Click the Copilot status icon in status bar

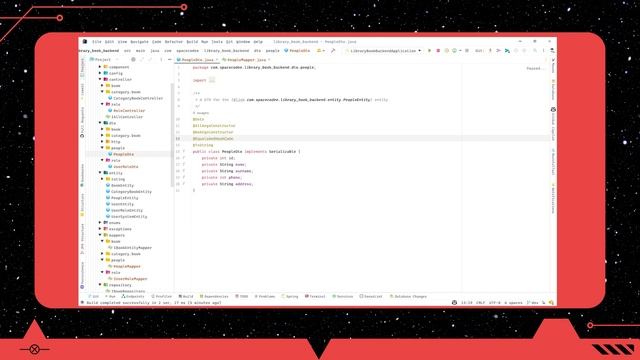click(x=454, y=303)
